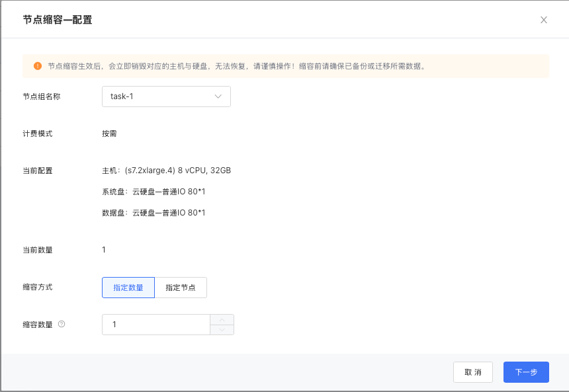Click the 数据盘 云硬盘 configuration line
This screenshot has width=569, height=392.
[153, 213]
